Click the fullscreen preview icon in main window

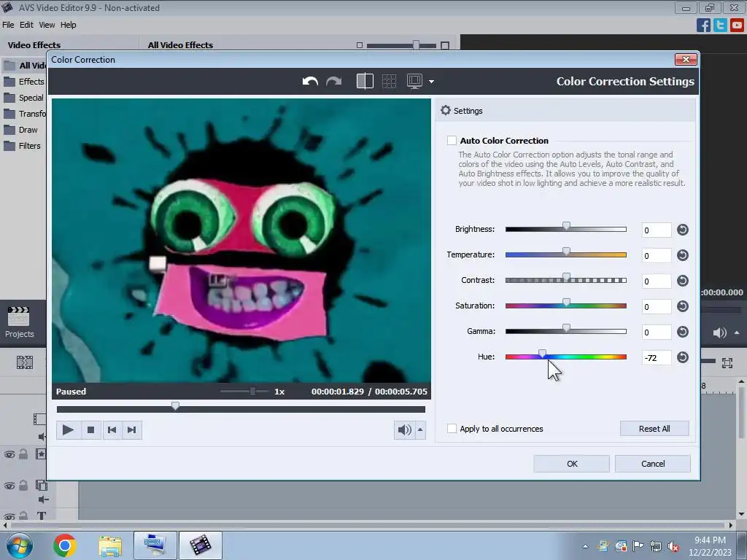(x=727, y=363)
